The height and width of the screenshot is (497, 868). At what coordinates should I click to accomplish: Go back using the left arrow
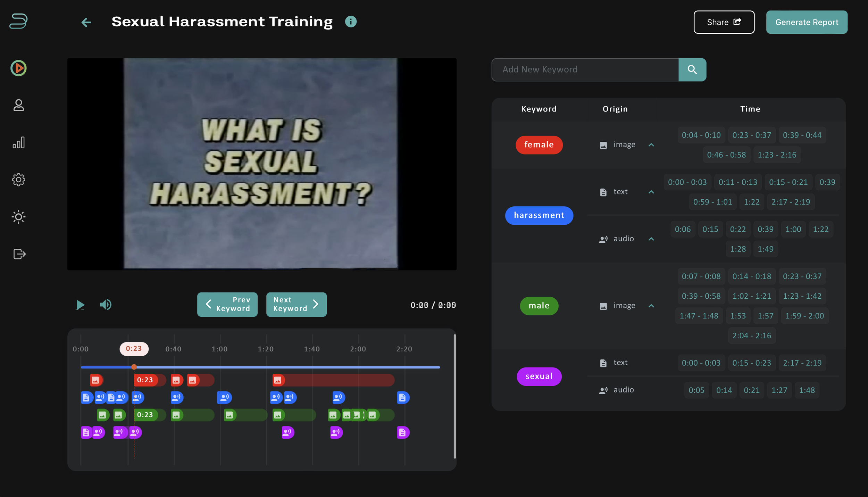86,22
